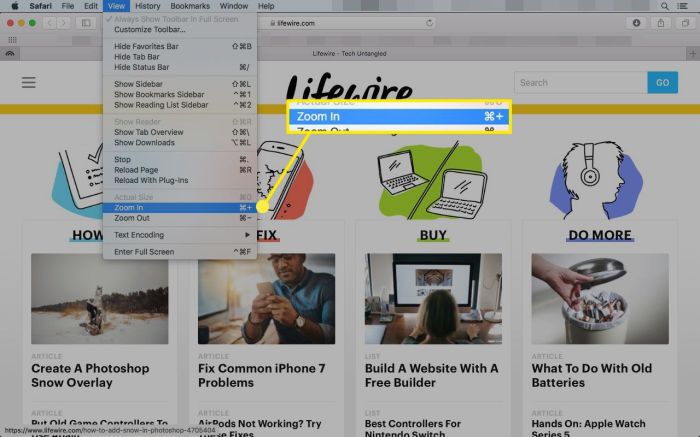Choose Customize Toolbar… in View menu
700x437 pixels.
180,29
